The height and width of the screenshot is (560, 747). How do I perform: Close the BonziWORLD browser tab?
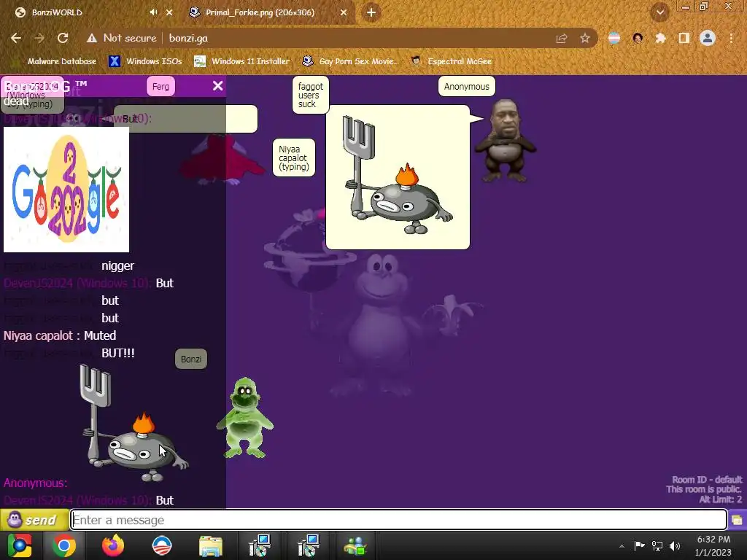(x=169, y=12)
